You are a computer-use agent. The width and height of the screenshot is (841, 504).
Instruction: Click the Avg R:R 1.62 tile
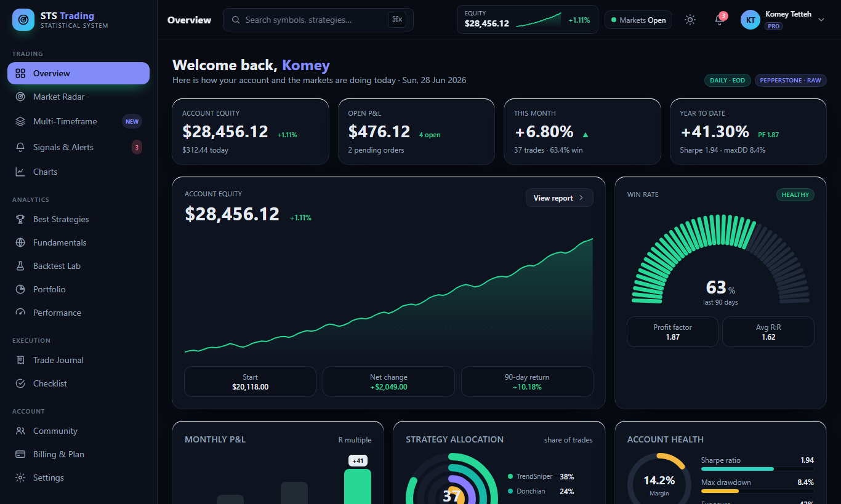coord(768,332)
